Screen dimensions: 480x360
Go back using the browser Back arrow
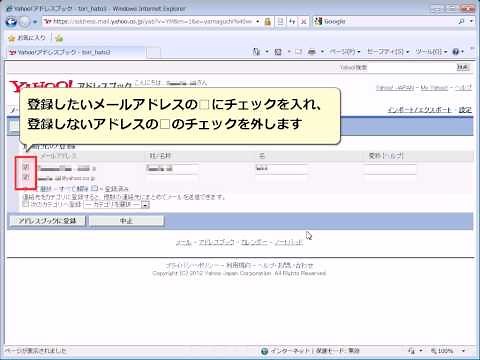click(11, 22)
